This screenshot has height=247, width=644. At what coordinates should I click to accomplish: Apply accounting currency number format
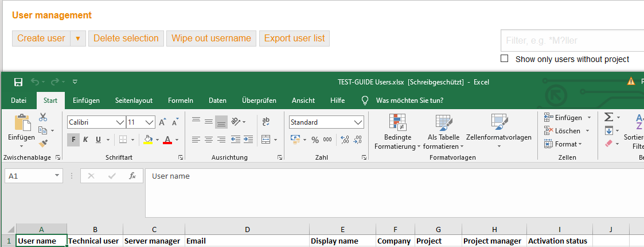[x=295, y=140]
